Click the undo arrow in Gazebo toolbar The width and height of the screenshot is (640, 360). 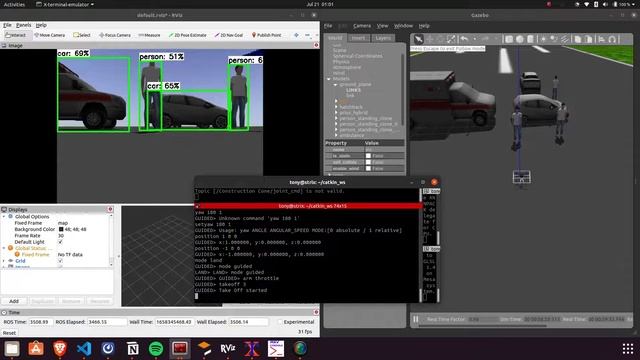464,39
